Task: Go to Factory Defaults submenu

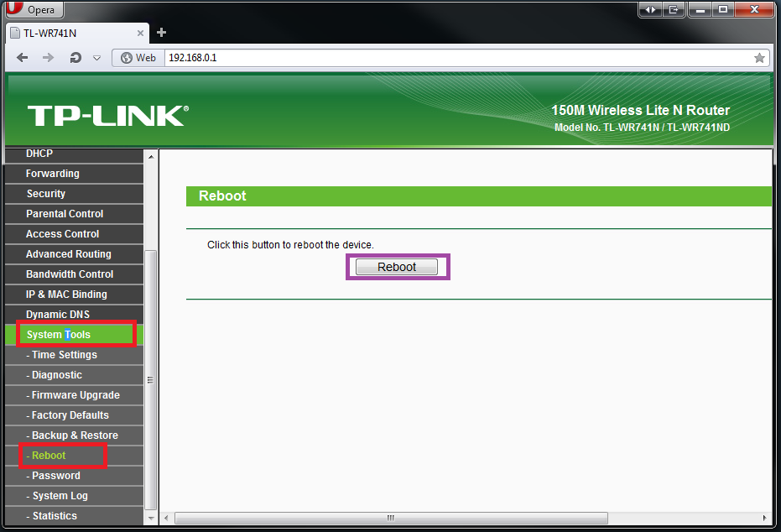Action: [74, 415]
